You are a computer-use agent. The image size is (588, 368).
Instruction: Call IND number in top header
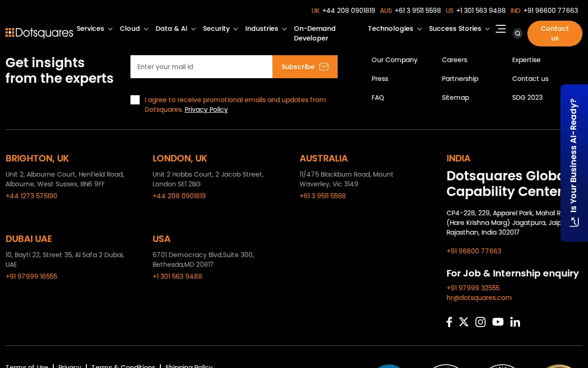[x=550, y=11]
